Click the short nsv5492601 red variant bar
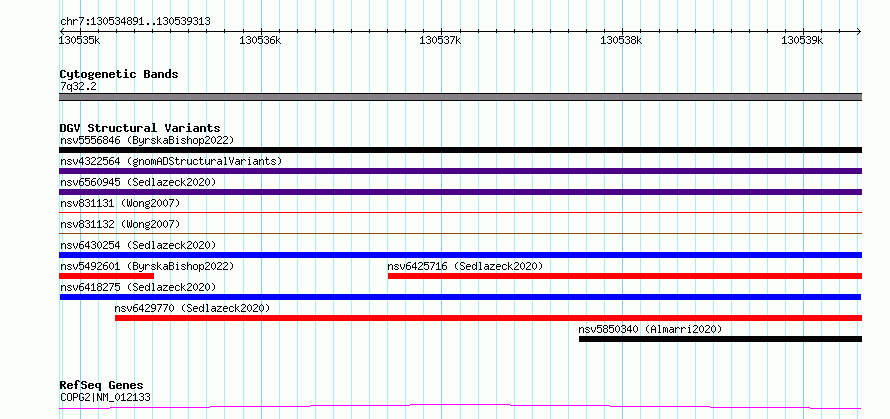The height and width of the screenshot is (419, 890). [x=106, y=276]
